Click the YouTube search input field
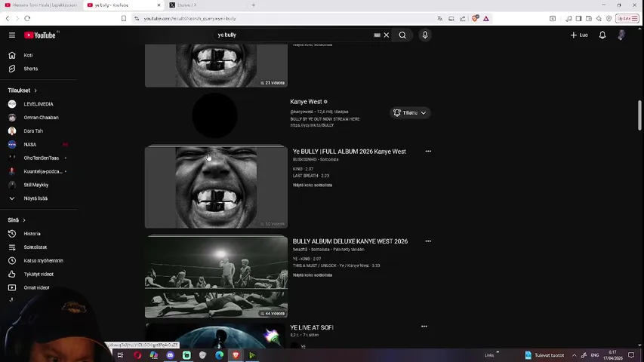The height and width of the screenshot is (362, 644). 294,35
